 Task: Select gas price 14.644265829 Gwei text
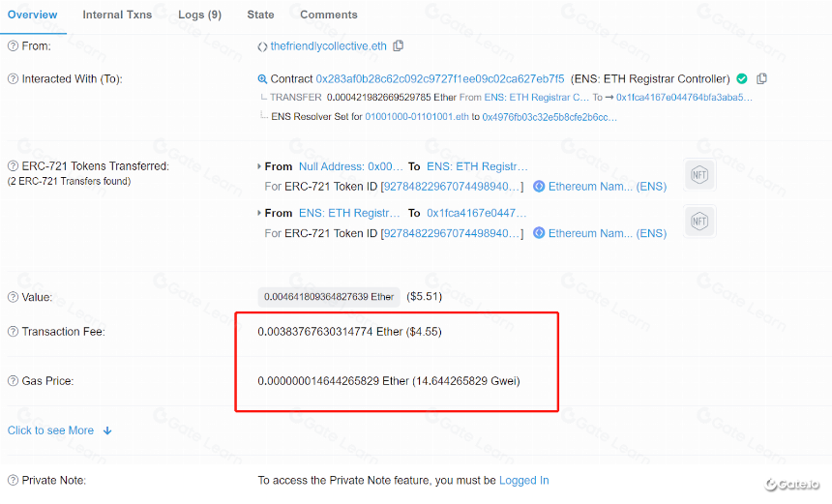pos(466,381)
